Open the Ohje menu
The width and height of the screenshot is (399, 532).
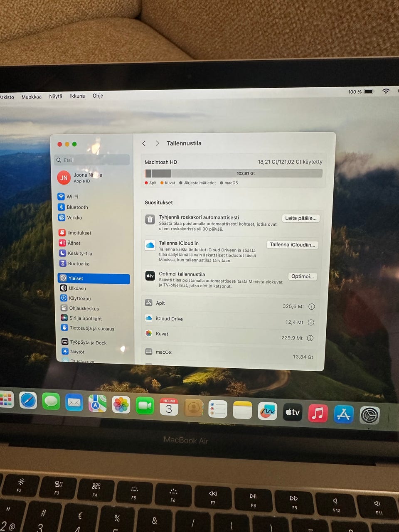[x=98, y=96]
